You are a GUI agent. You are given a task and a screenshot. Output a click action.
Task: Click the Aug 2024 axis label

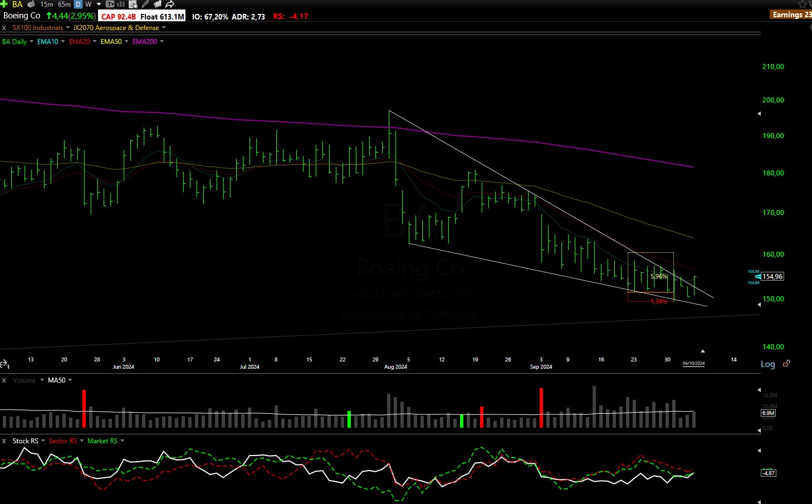pos(395,366)
